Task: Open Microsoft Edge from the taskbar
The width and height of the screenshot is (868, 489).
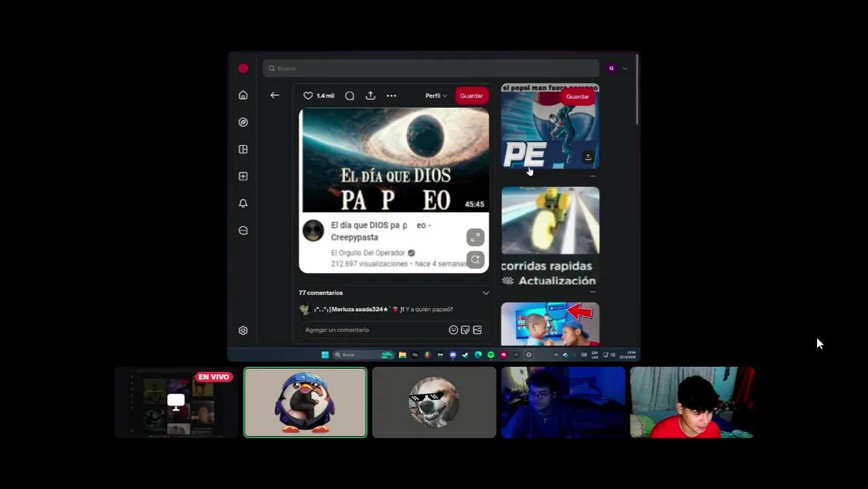Action: [x=478, y=355]
